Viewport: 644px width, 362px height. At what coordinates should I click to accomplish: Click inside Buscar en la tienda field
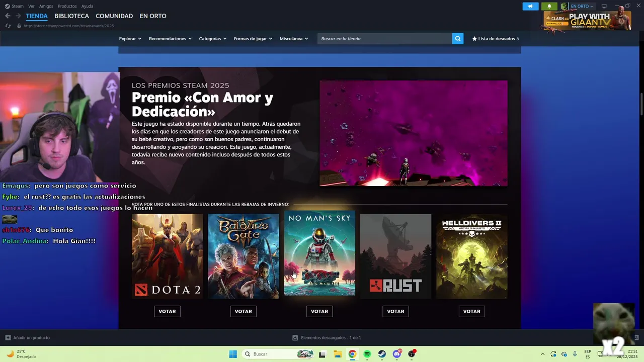click(x=384, y=39)
